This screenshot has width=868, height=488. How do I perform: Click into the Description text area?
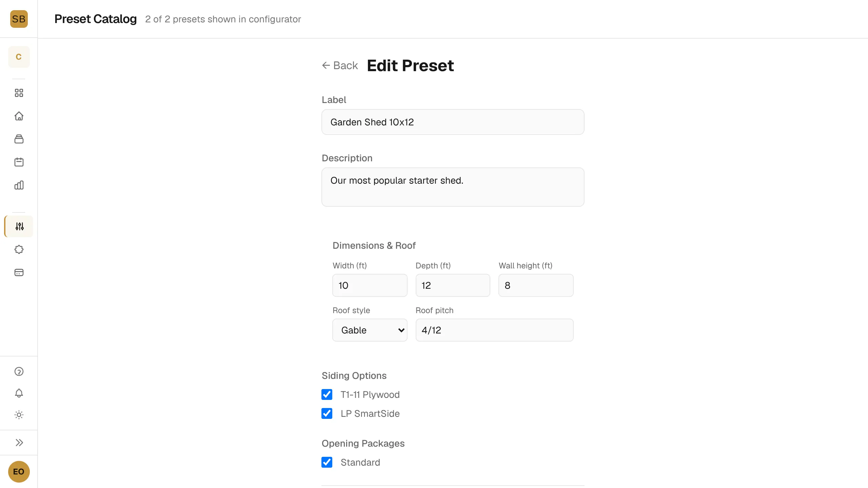click(x=453, y=187)
